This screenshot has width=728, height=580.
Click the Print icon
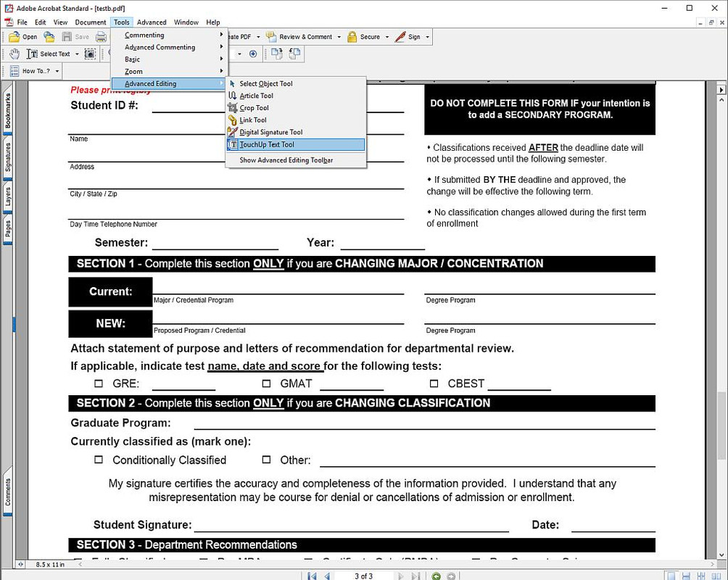click(101, 37)
